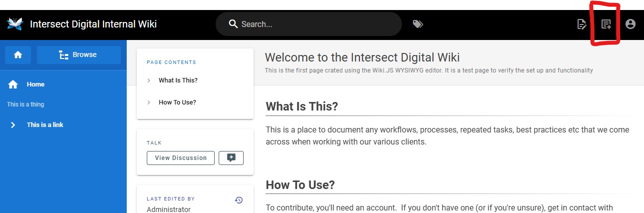644x213 pixels.
Task: Click the search magnifier icon
Action: 233,24
